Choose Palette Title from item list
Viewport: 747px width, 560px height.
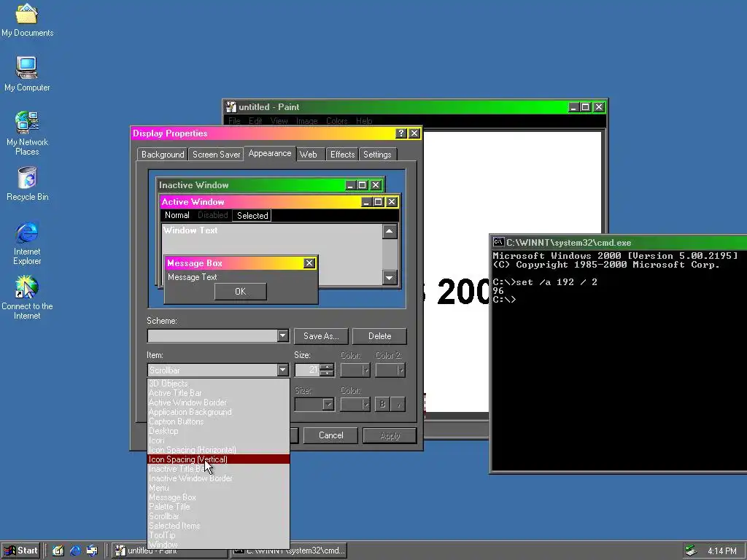point(219,507)
